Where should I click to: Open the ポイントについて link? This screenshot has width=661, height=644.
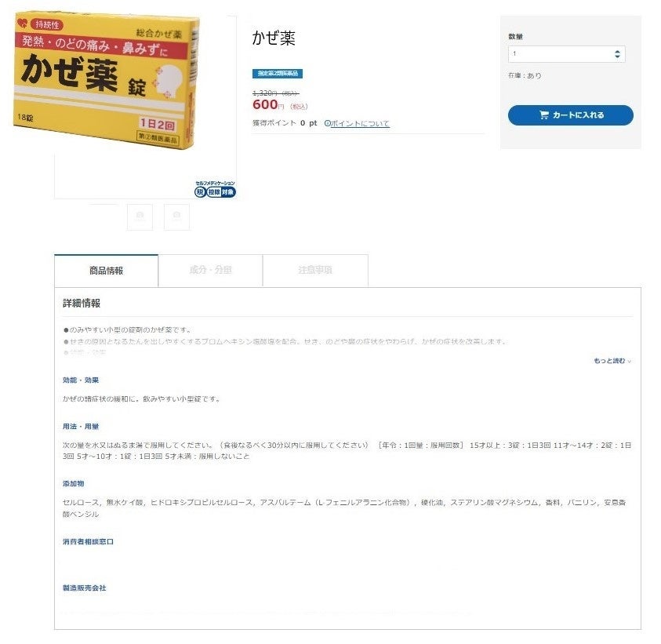coord(360,123)
